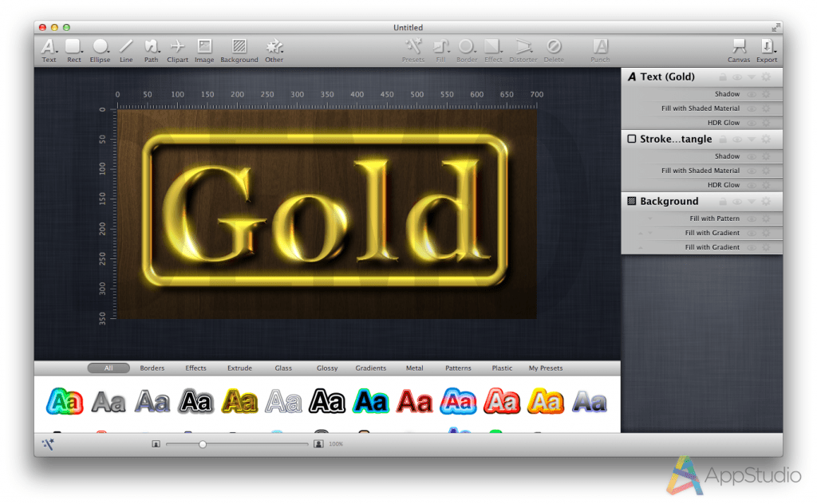Open gear settings for Text (Gold) layer
817x504 pixels.
(766, 77)
